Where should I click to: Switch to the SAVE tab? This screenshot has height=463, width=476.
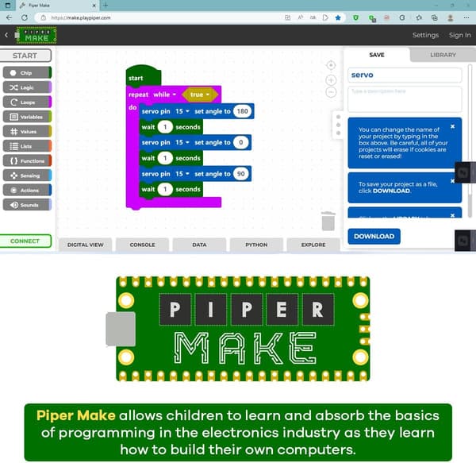coord(377,55)
